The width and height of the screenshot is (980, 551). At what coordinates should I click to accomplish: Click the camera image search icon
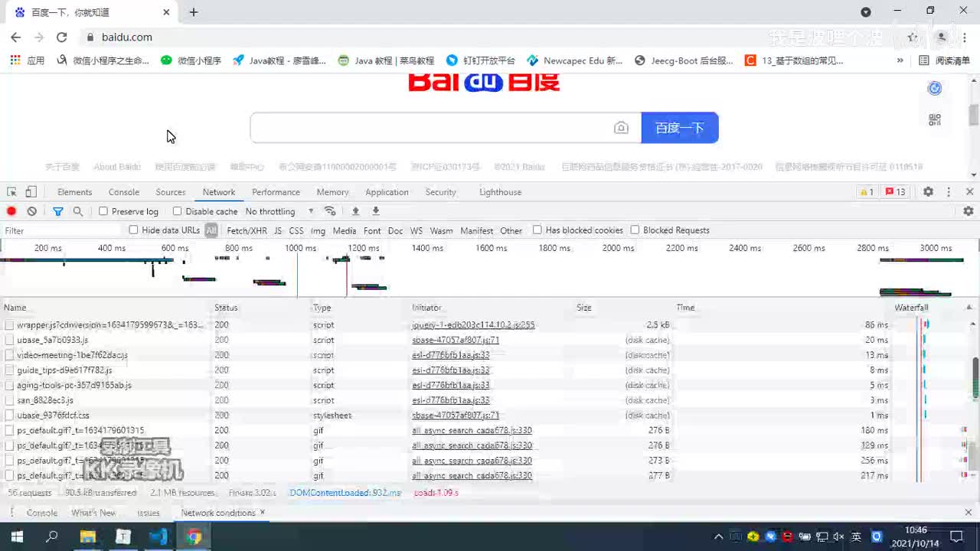click(621, 128)
